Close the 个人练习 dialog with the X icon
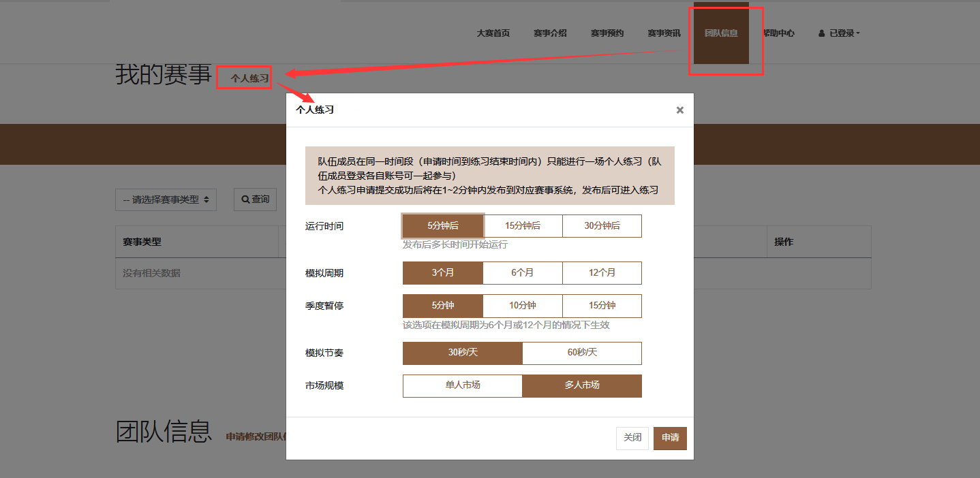 (x=679, y=110)
